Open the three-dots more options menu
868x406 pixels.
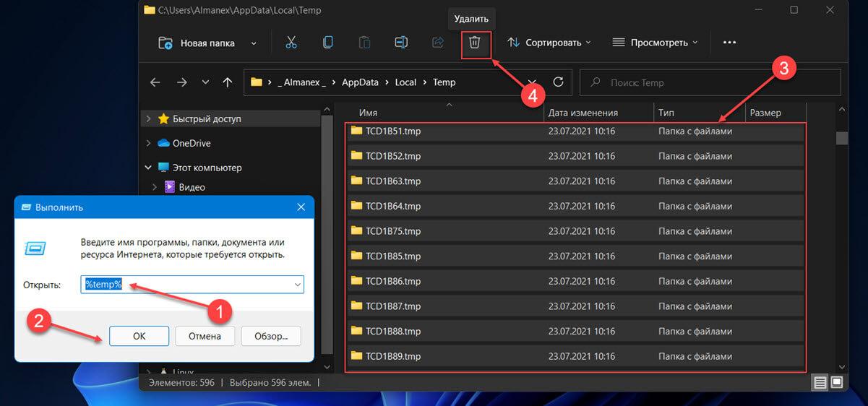coord(729,43)
